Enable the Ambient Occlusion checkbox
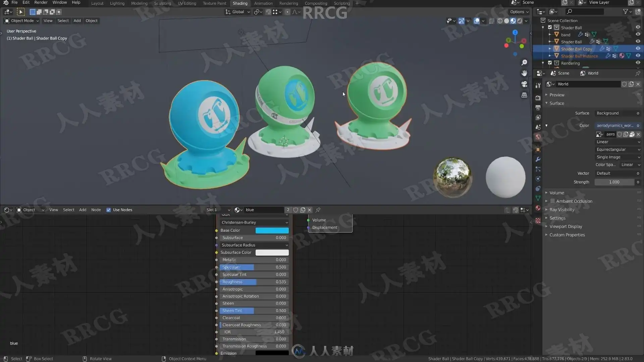The height and width of the screenshot is (362, 644). pos(552,201)
